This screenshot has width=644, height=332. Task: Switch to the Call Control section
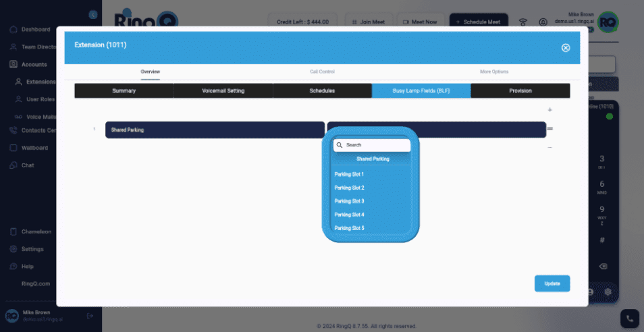pyautogui.click(x=322, y=72)
